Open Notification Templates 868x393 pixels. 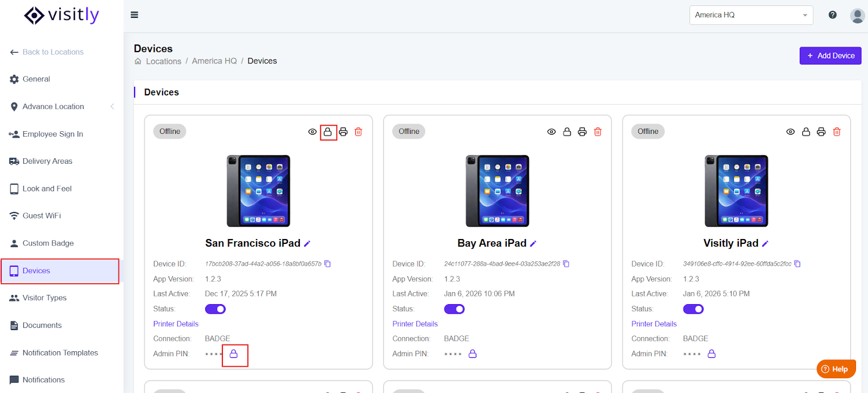(60, 353)
